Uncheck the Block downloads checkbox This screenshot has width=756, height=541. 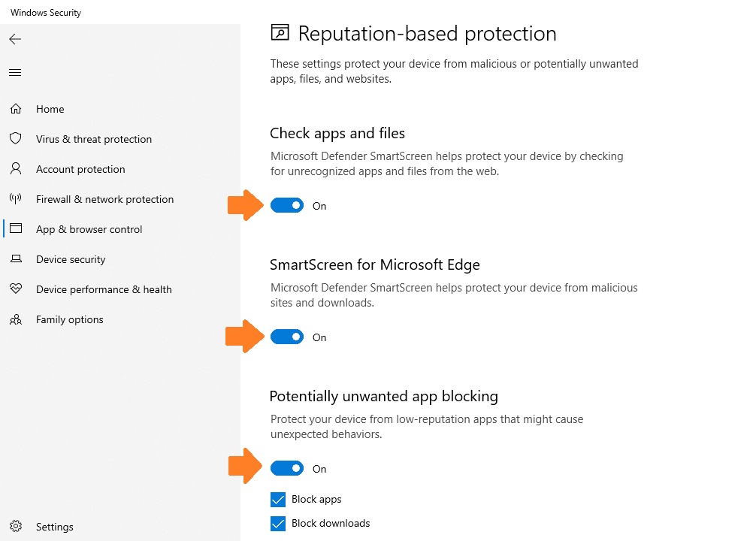278,523
